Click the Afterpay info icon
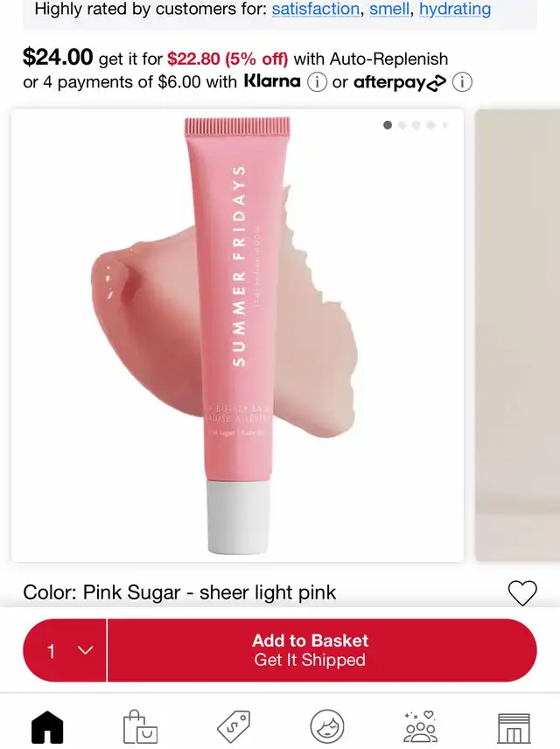Screen dimensions: 560x749 pyautogui.click(x=462, y=82)
